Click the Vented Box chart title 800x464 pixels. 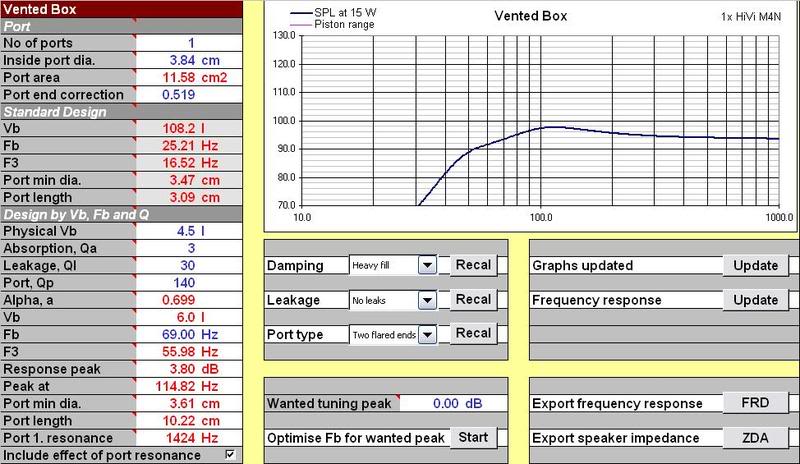tap(531, 16)
